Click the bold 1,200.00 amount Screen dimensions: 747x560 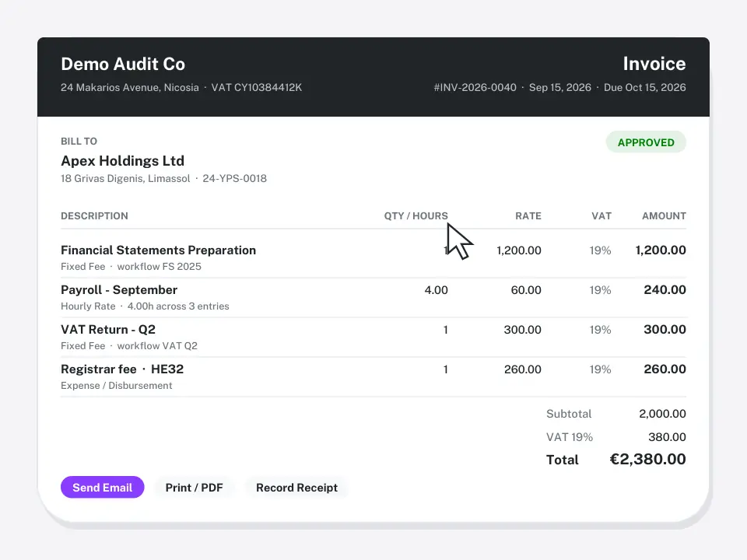pos(661,250)
